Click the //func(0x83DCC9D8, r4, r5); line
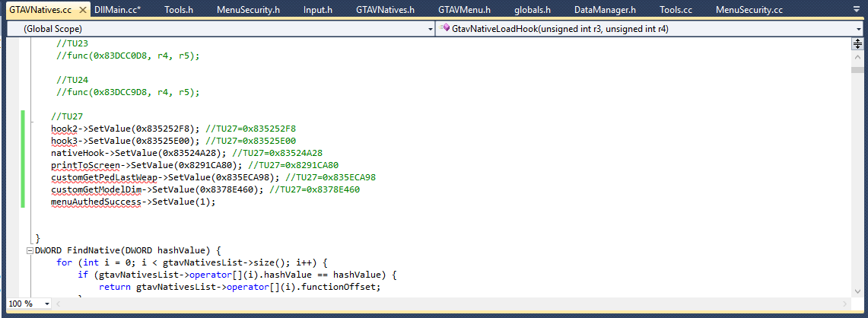This screenshot has width=868, height=318. pos(127,92)
